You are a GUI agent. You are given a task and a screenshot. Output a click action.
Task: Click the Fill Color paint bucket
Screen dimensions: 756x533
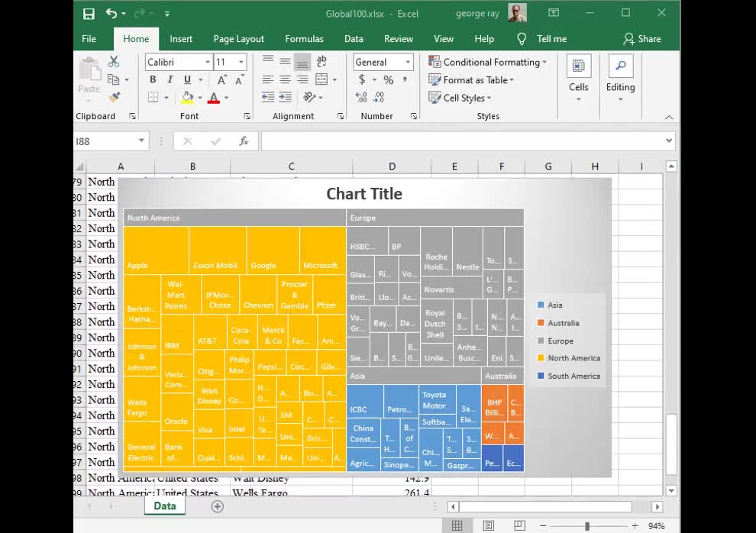[x=187, y=97]
